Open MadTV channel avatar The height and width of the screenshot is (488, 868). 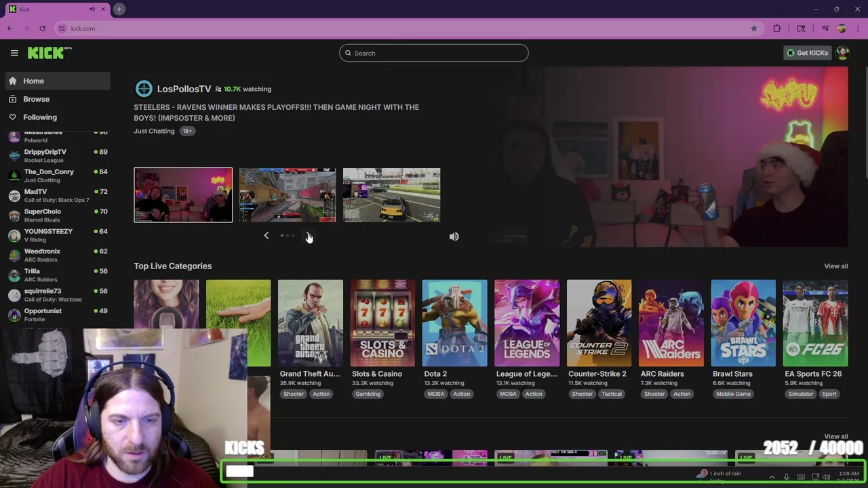click(14, 196)
